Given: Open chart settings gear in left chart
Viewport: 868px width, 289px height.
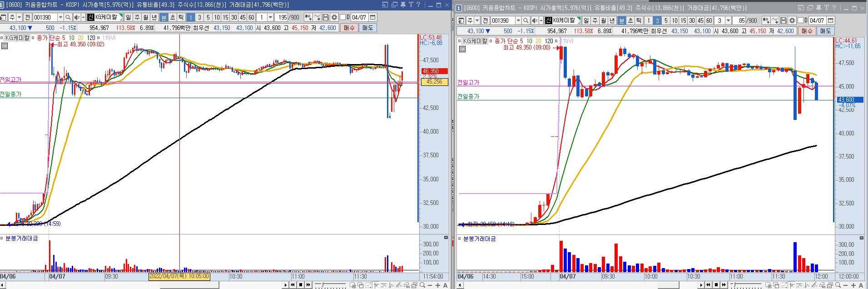Looking at the screenshot, I should point(334,17).
